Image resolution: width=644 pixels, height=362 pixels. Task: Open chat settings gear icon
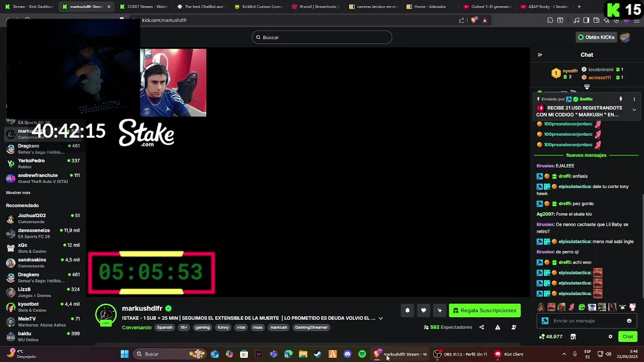(610, 337)
